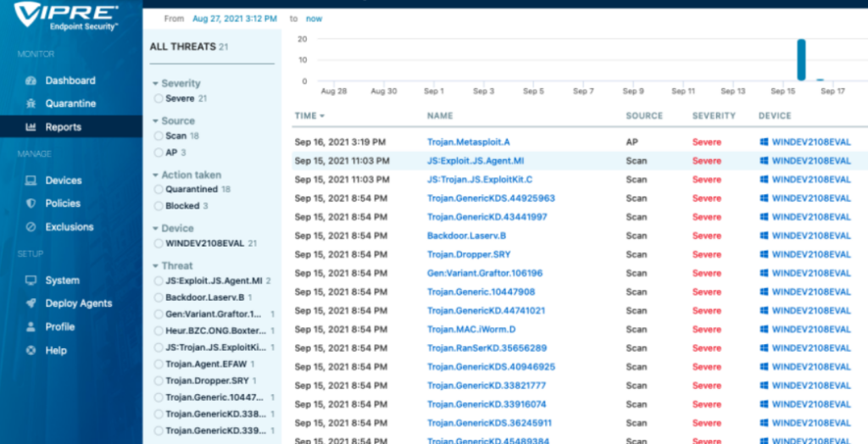Filter by threat JS:Exploit.JS.Agent.MI radio

coord(159,281)
